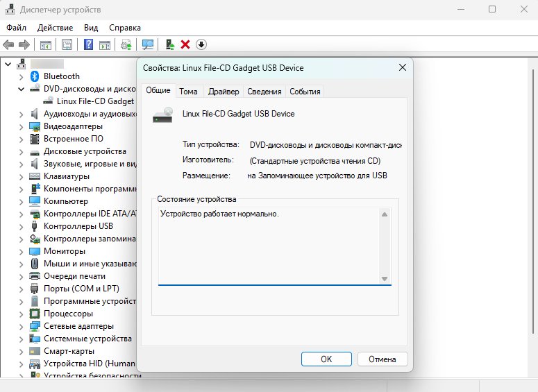
Task: Switch to the Тома tab
Action: pos(188,92)
